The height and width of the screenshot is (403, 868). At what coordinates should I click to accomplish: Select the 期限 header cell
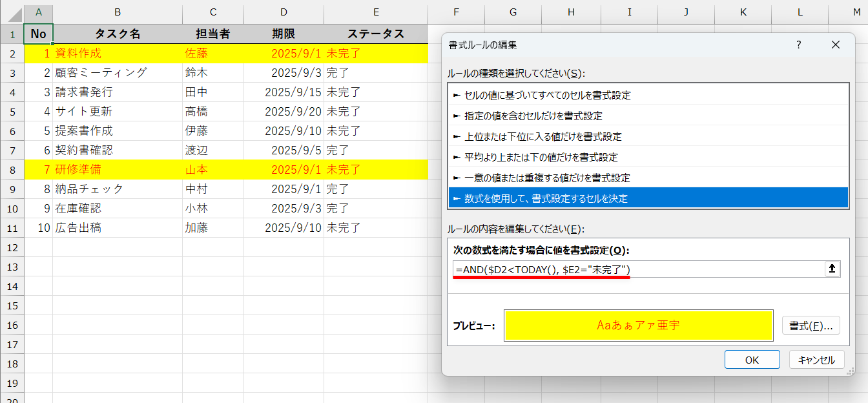click(284, 33)
